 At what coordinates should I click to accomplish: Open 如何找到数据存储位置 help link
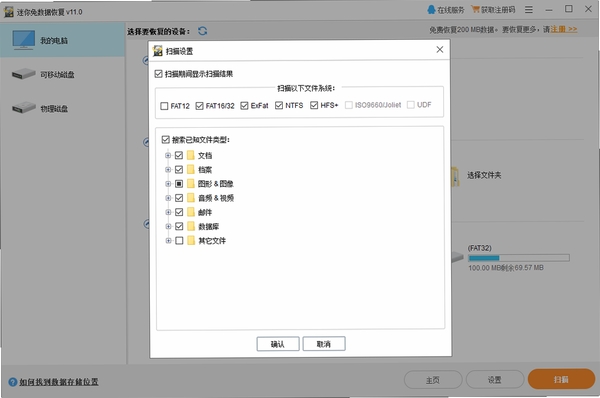[x=59, y=382]
